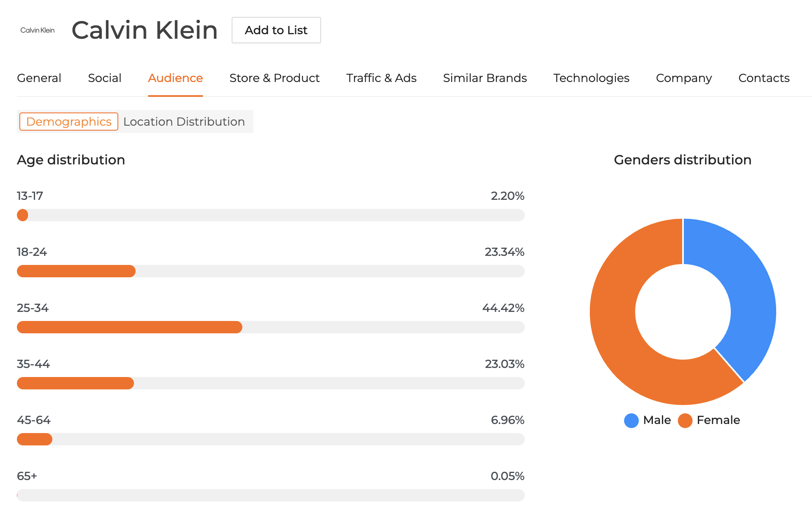Viewport: 812px width, 520px height.
Task: Click the Calvin Klein page title
Action: 145,30
